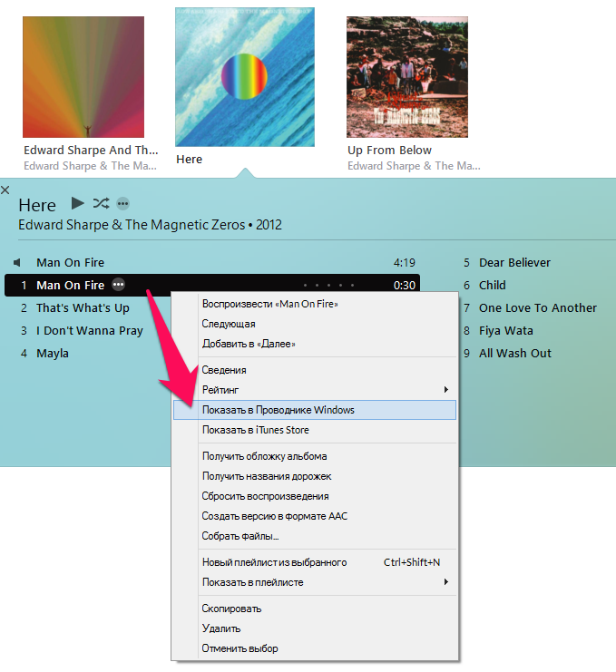The image size is (616, 672).
Task: Choose Показать в iTunes Store
Action: point(315,430)
